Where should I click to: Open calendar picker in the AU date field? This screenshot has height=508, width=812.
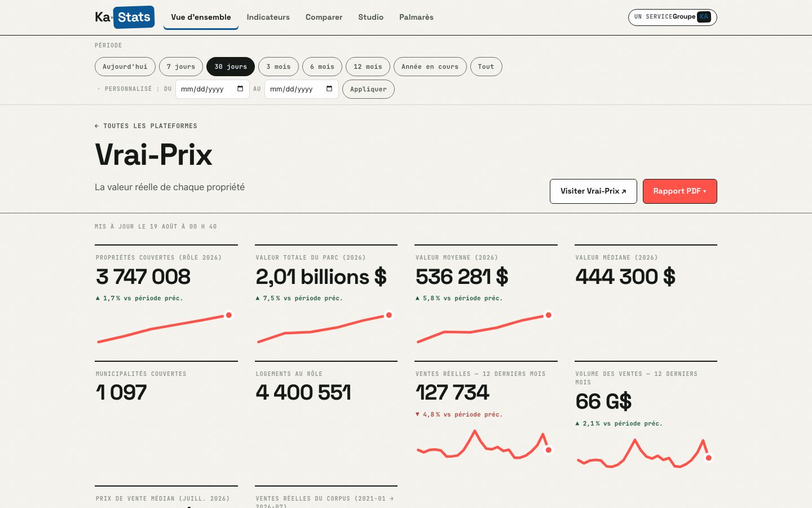coord(329,89)
